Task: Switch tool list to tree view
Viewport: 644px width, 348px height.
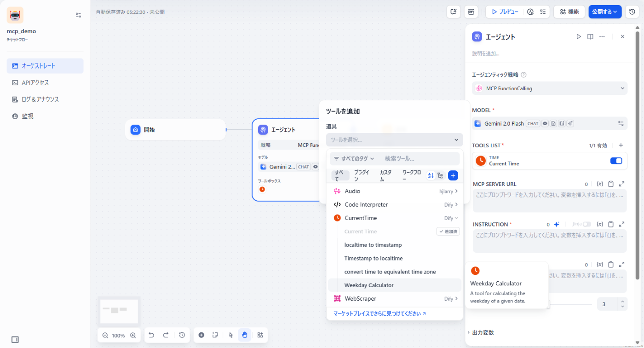Action: [x=440, y=175]
